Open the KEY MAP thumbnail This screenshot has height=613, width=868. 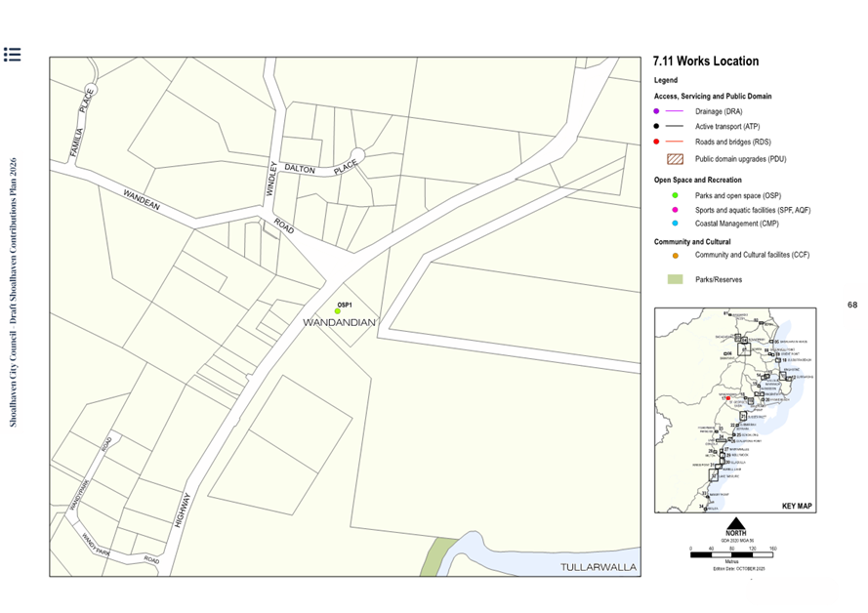(735, 410)
